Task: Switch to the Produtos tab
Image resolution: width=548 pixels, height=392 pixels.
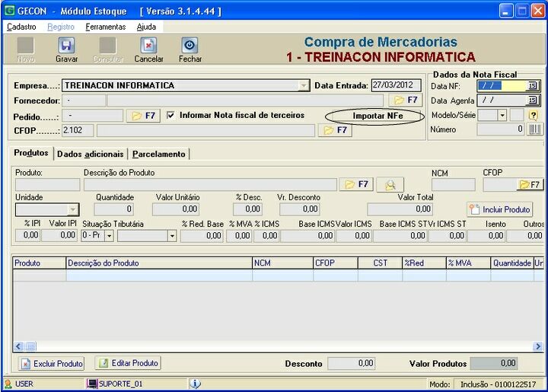Action: (x=31, y=153)
